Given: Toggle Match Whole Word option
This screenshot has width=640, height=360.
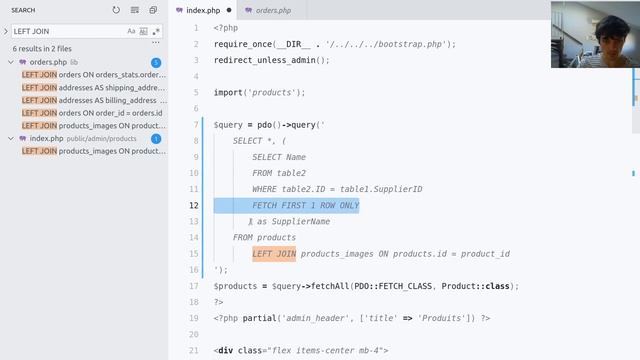Looking at the screenshot, I should click(143, 31).
